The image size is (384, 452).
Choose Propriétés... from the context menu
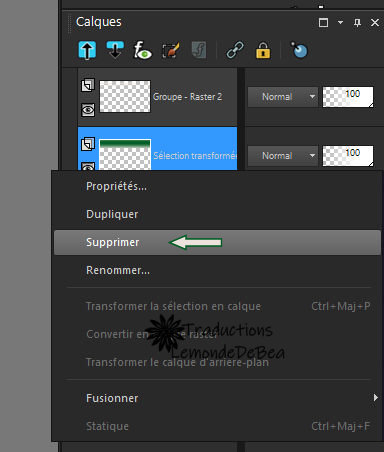(x=217, y=186)
